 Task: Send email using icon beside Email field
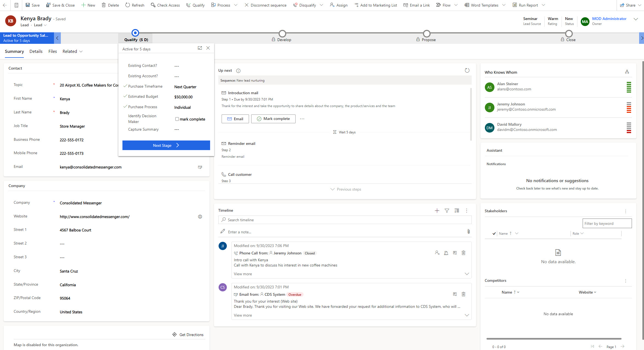pos(200,167)
